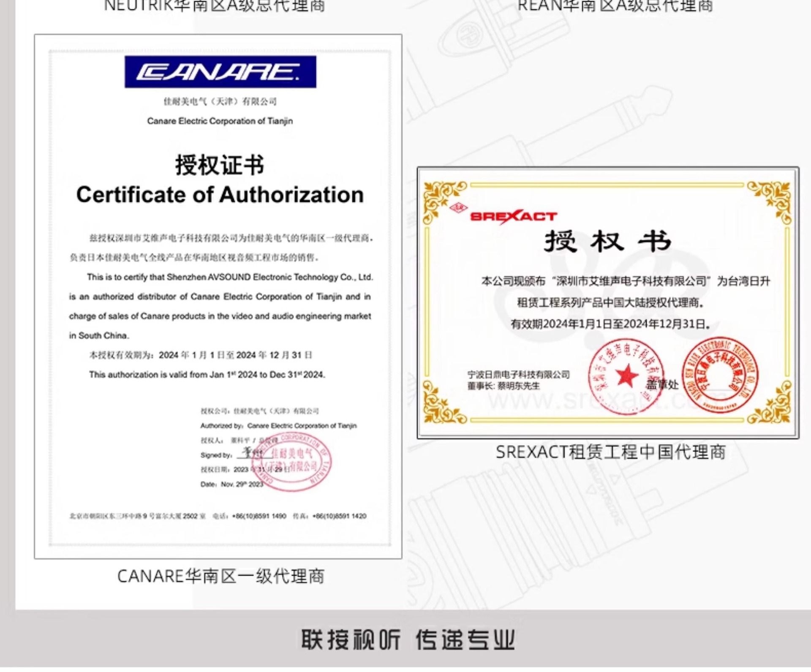Screen dimensions: 811x672
Task: Click caption SREXACT租赁工程中国代理商
Action: 610,452
